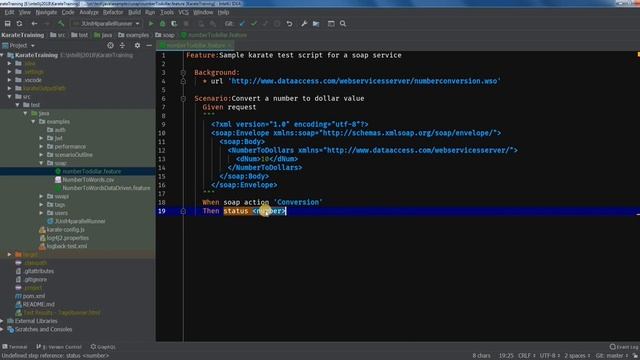Viewport: 640px width, 360px height.
Task: Click line 13 containing dNum value
Action: (x=267, y=159)
